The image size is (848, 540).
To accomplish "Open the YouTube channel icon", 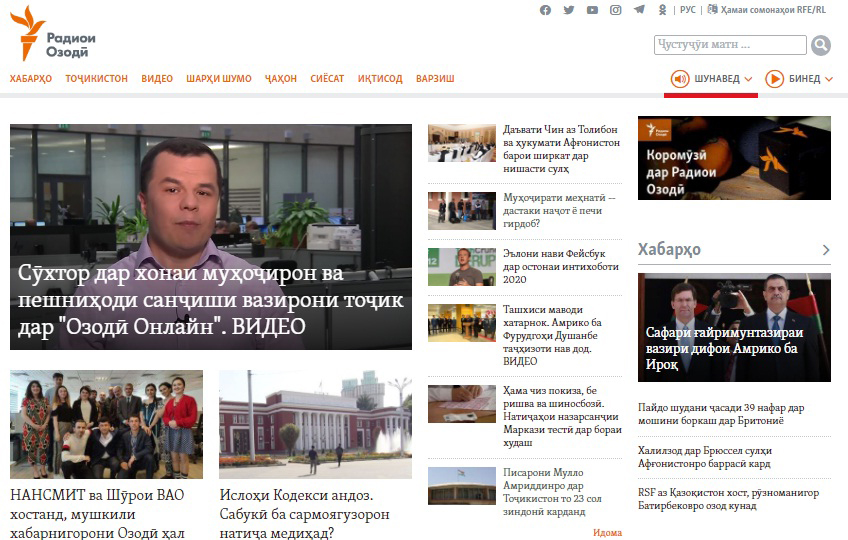I will coord(592,10).
